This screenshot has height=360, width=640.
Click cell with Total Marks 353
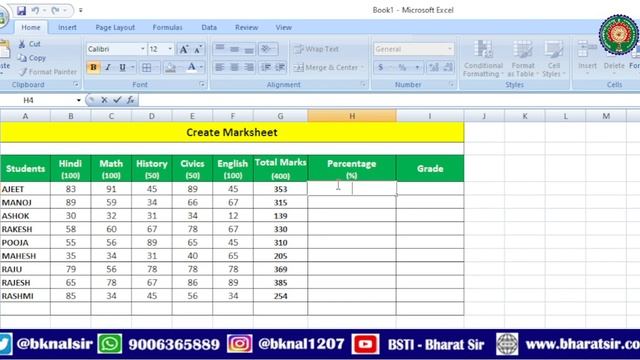(x=280, y=189)
